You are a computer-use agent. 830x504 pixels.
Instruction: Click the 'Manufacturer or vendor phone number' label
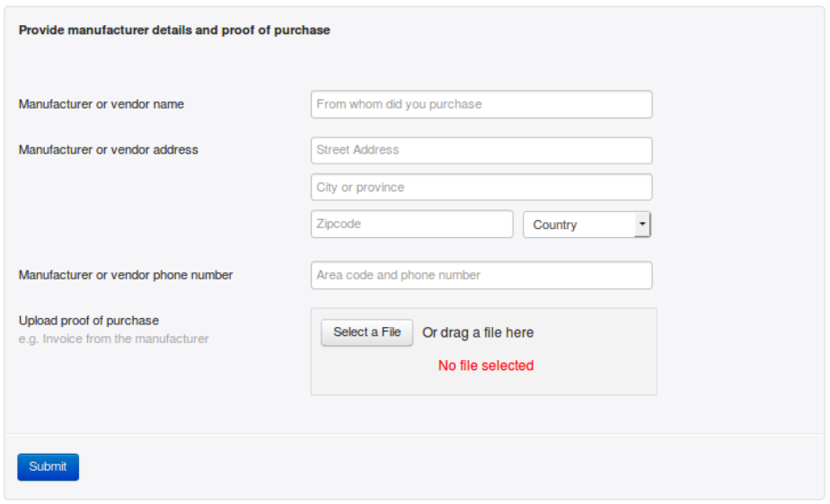point(126,276)
